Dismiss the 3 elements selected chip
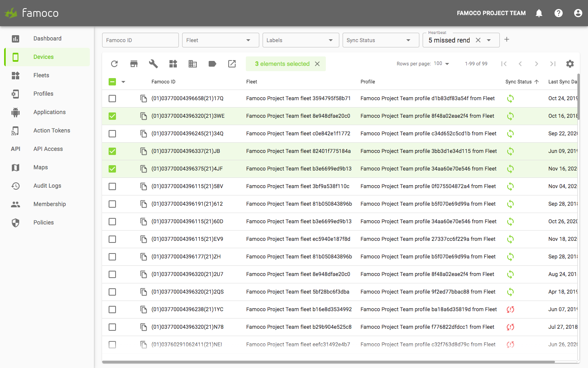Screen dimensions: 588x368 (x=317, y=64)
